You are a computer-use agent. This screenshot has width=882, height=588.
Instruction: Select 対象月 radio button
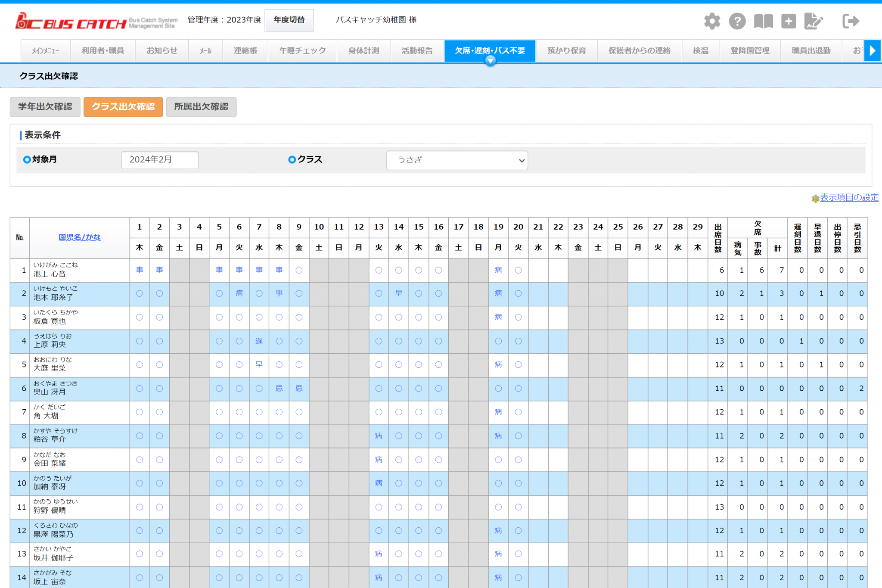(27, 159)
